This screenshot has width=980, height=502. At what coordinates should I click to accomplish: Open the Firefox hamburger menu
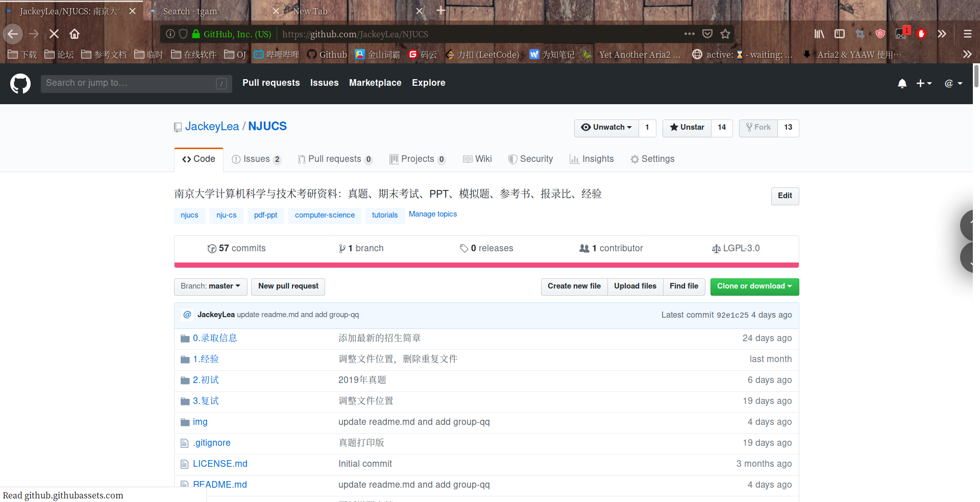(x=967, y=34)
